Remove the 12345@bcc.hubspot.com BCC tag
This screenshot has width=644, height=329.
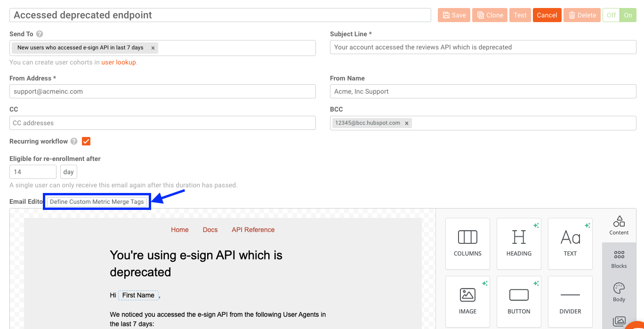407,123
